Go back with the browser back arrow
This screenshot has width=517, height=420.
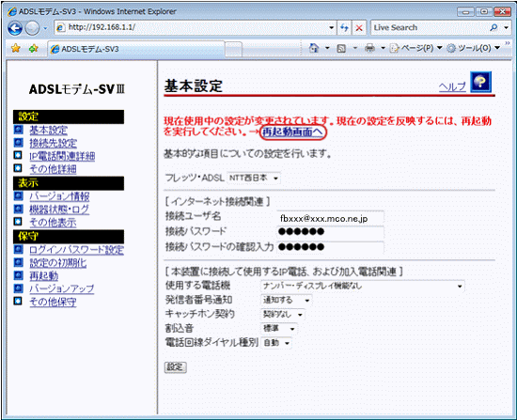click(15, 28)
